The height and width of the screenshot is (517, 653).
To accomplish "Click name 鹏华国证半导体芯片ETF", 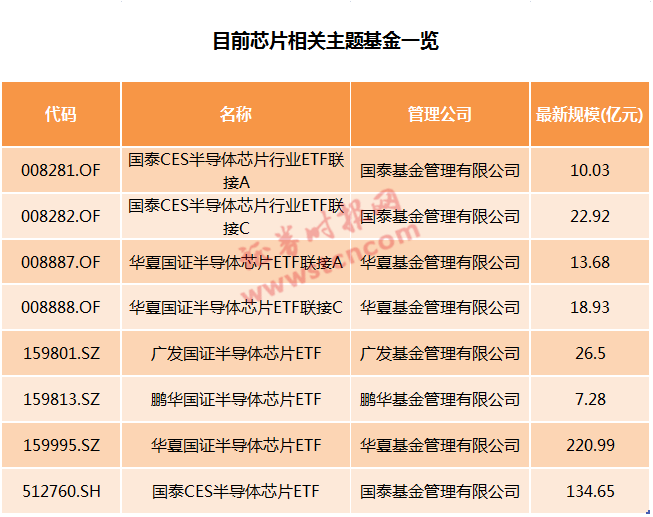I will 236,400.
